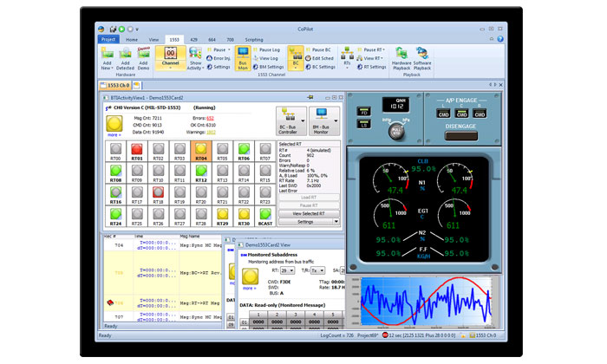Click the Add Demo hardware icon

pos(143,58)
